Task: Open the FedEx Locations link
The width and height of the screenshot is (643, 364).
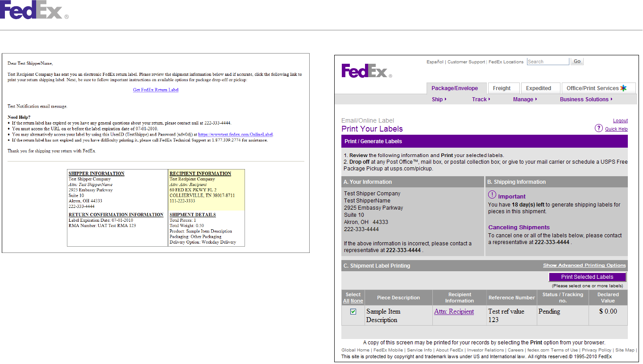Action: (x=506, y=62)
